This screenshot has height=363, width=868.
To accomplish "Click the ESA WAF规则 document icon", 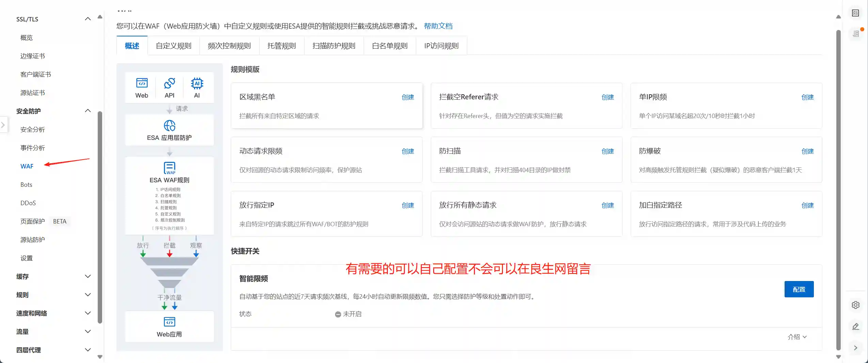I will point(169,168).
